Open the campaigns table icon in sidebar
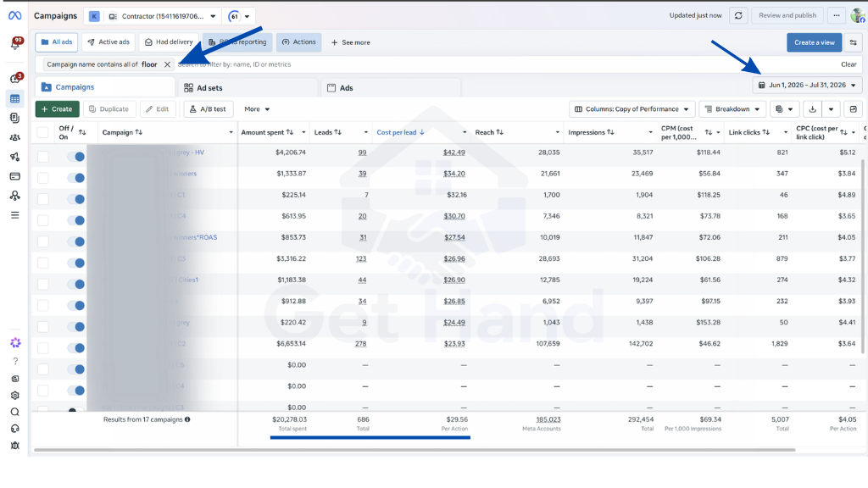This screenshot has width=868, height=488. 15,99
